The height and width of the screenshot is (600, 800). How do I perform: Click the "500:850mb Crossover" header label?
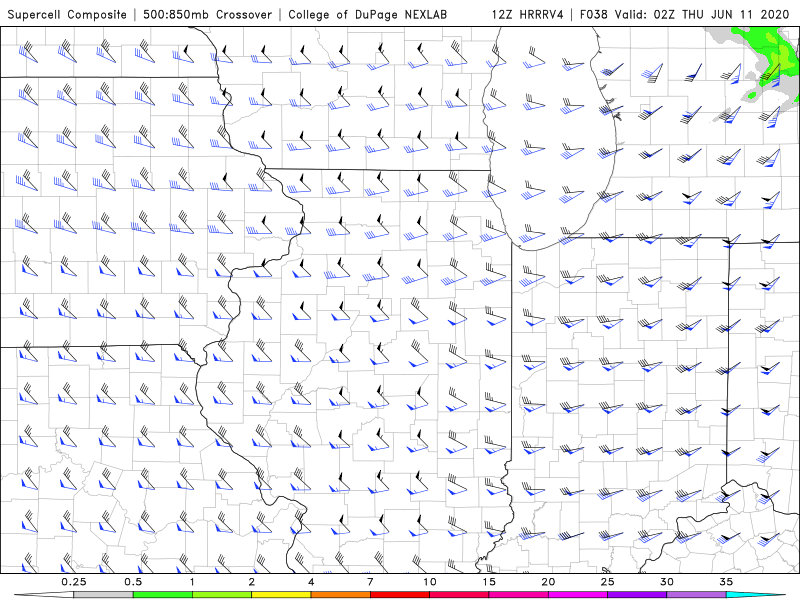208,14
